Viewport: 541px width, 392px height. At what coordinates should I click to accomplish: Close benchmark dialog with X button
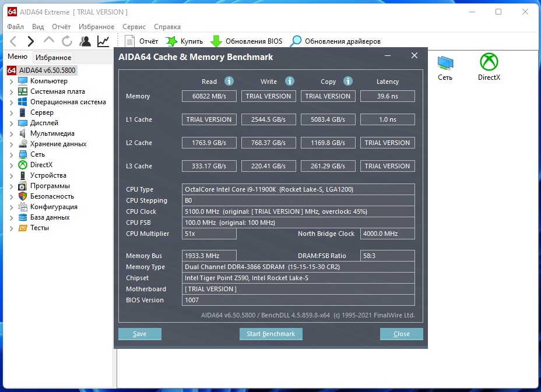click(x=414, y=55)
